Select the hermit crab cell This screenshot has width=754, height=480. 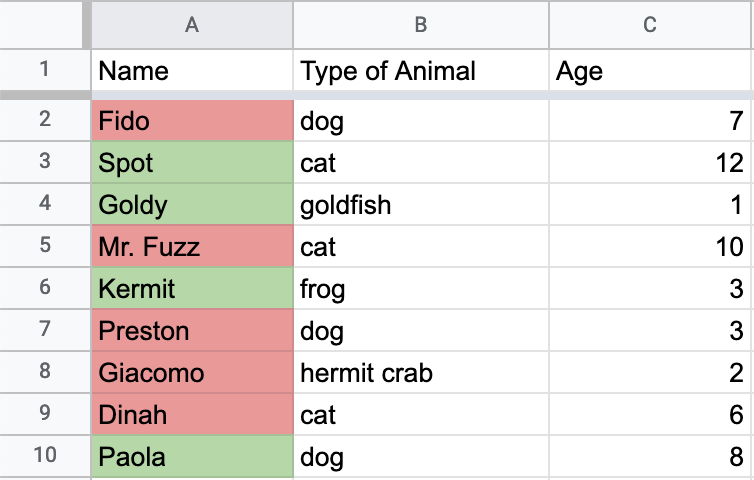coord(420,373)
